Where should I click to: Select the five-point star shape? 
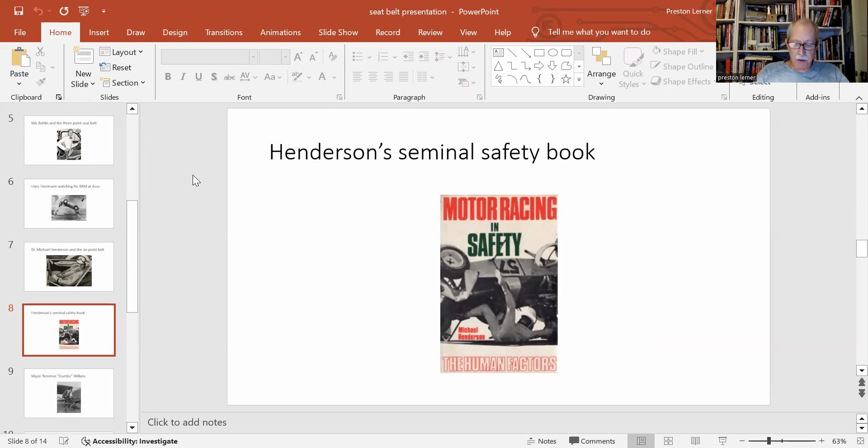566,79
